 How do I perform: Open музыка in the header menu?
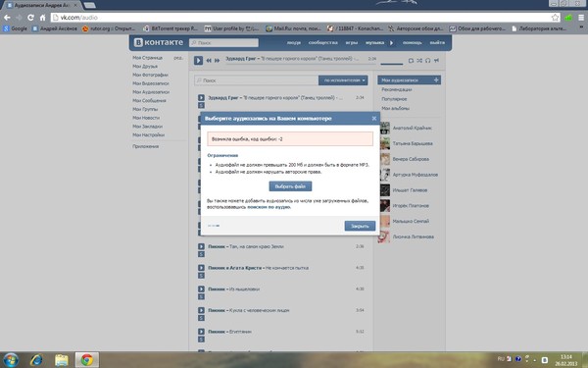[x=374, y=43]
